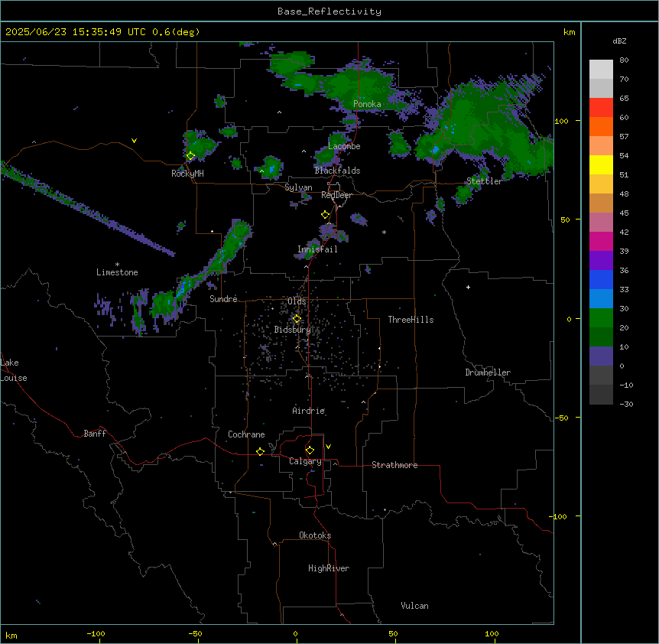Click the asterisk marker above Limestone label
Screen dimensions: 659x644
[117, 265]
